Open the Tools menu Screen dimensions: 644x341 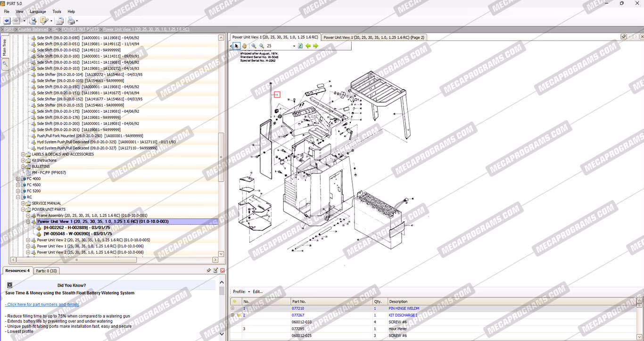tap(57, 11)
